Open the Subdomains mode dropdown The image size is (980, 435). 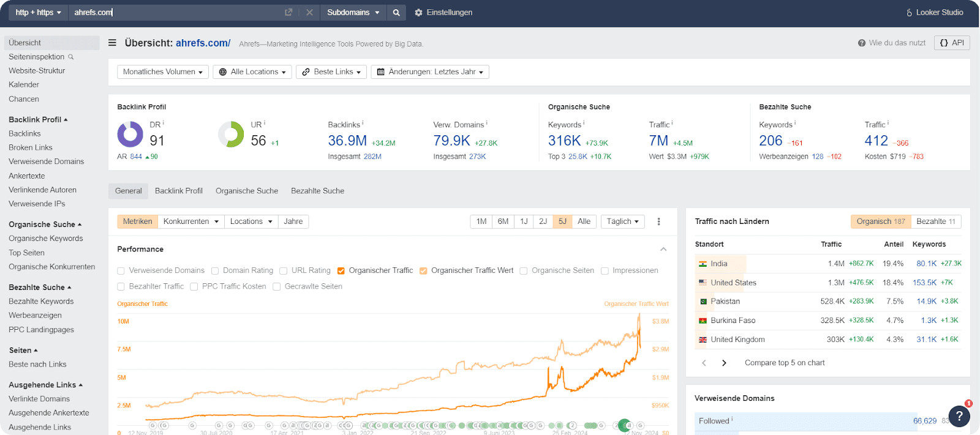coord(353,12)
